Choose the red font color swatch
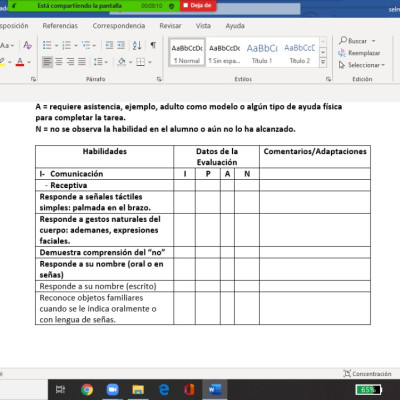Image resolution: width=400 pixels, height=400 pixels. point(20,62)
